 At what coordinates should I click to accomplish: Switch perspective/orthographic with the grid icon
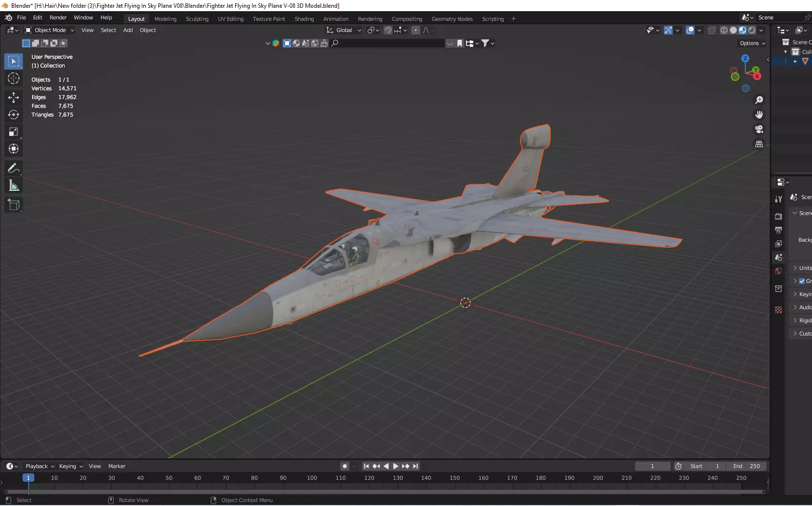click(759, 144)
